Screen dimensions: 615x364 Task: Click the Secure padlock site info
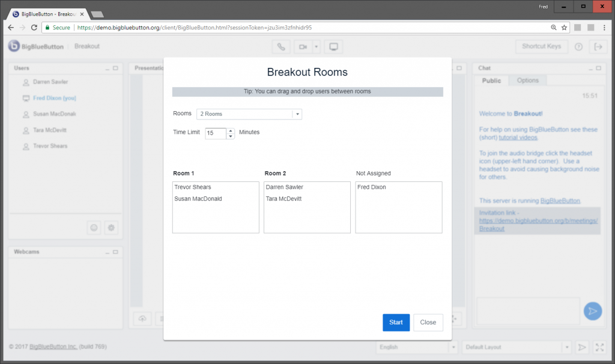pyautogui.click(x=58, y=28)
